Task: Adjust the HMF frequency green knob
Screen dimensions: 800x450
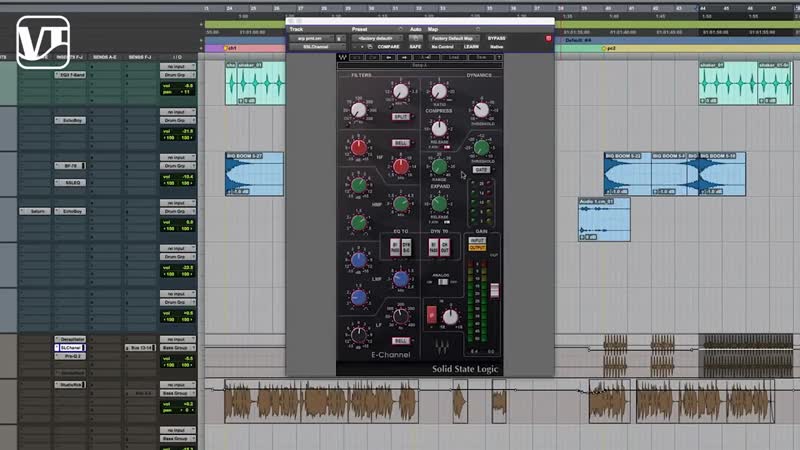Action: click(x=401, y=204)
